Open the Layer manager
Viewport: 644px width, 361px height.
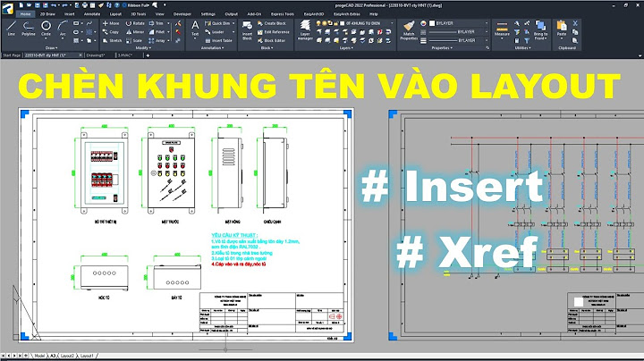[305, 30]
